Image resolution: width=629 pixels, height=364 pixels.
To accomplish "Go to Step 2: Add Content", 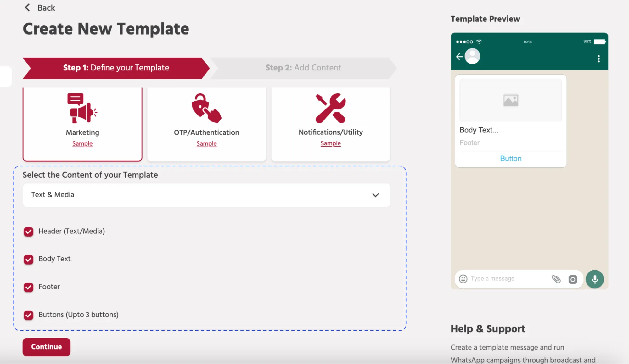I will [x=303, y=68].
